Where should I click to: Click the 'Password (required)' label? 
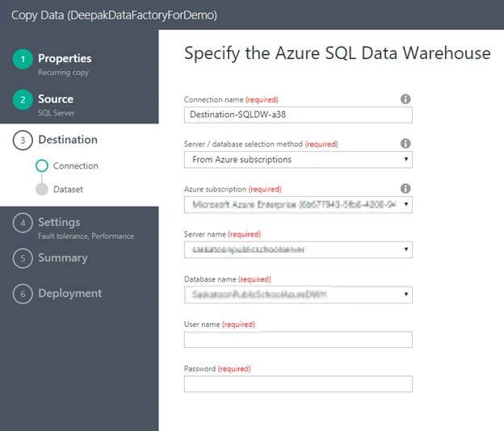click(217, 369)
